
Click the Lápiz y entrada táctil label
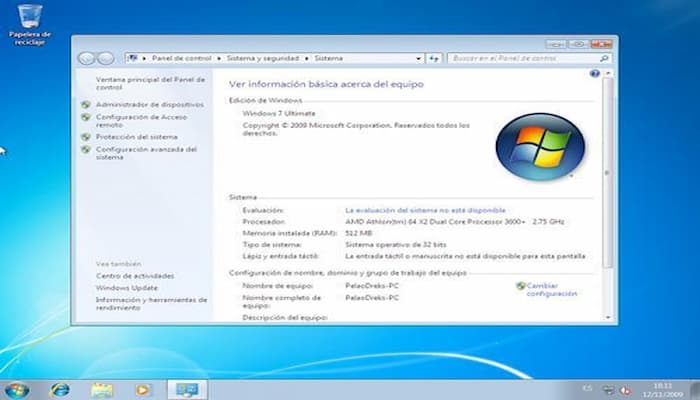point(280,256)
